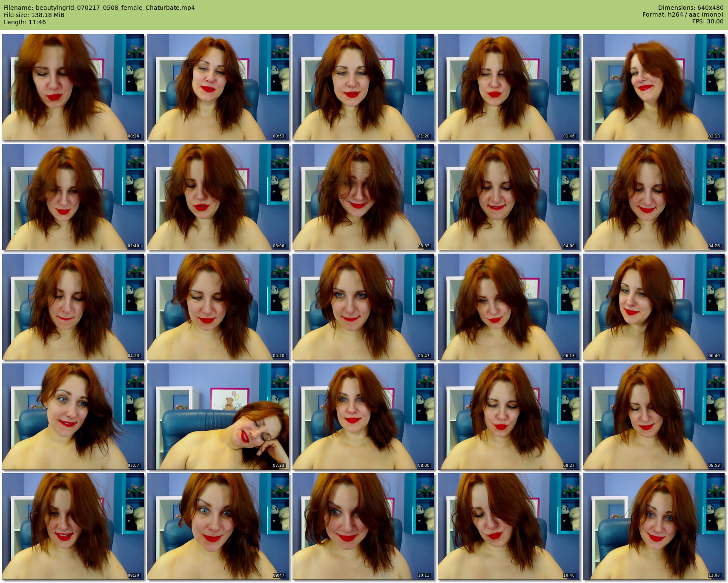The image size is (728, 583).
Task: Select the thumbnail at 02:40
Action: (73, 197)
